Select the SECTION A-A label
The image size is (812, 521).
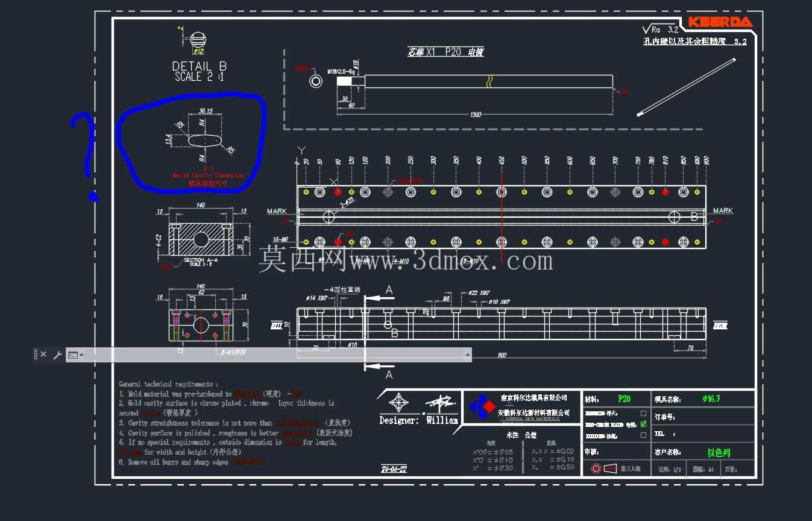(201, 260)
